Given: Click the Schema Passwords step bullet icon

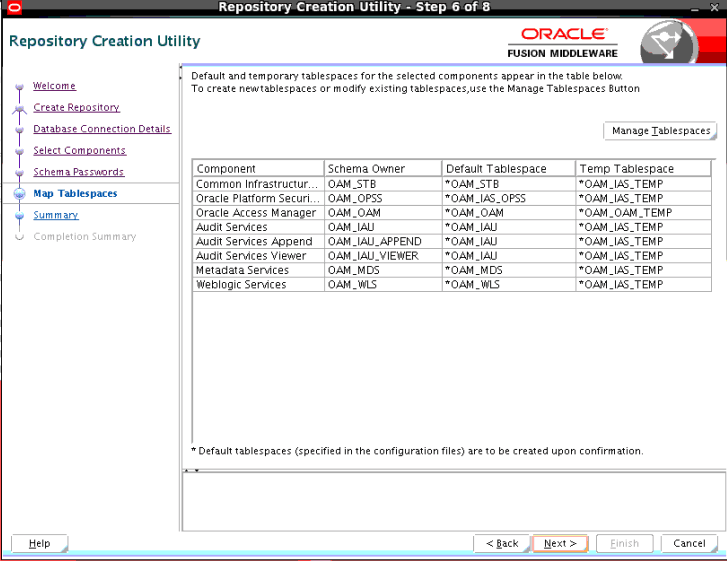Looking at the screenshot, I should pos(19,173).
